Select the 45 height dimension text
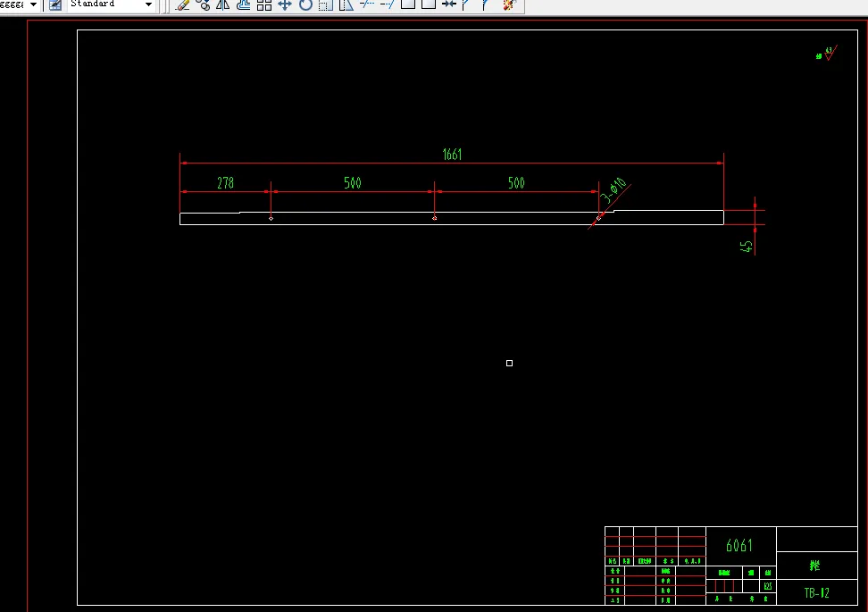The image size is (868, 612). [x=747, y=246]
